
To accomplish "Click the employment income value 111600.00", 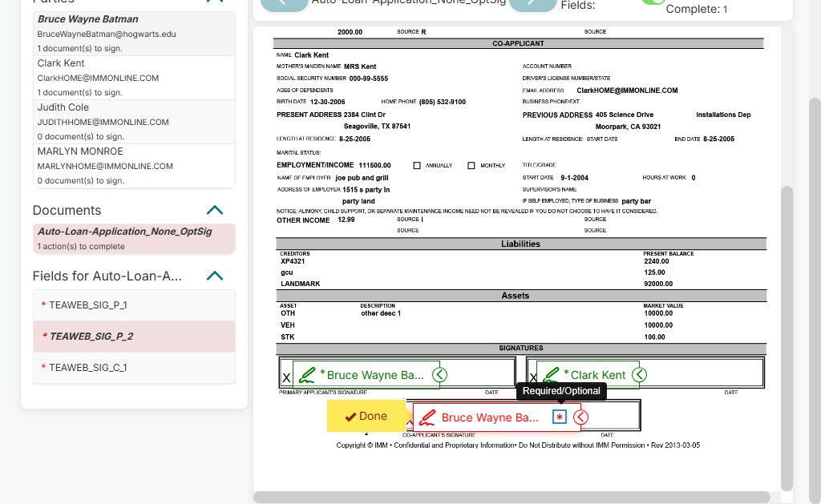I will 375,165.
